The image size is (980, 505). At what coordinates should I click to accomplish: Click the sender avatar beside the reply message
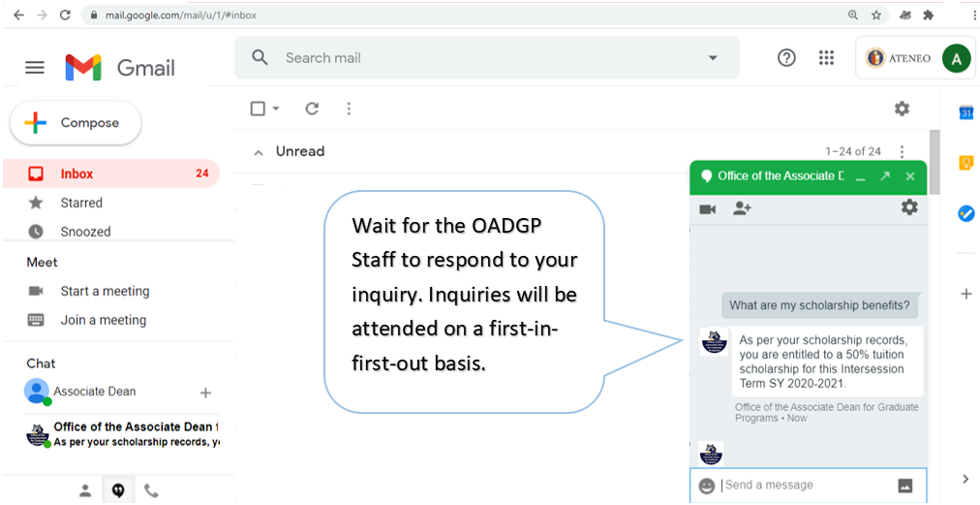(x=714, y=341)
